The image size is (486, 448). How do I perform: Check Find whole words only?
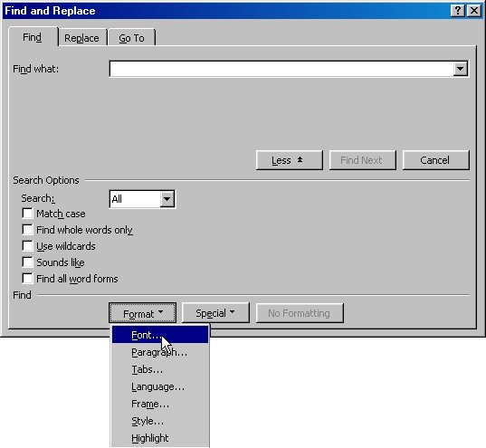tap(27, 229)
